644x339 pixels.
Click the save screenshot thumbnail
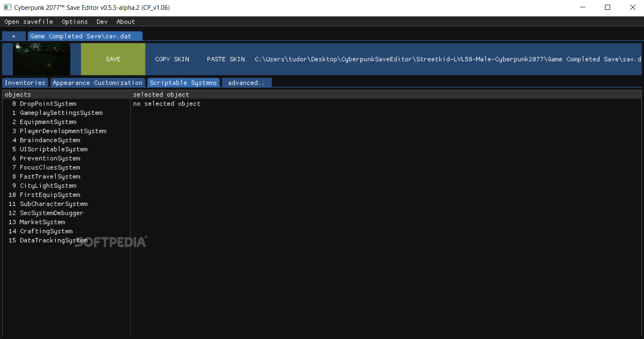point(42,59)
